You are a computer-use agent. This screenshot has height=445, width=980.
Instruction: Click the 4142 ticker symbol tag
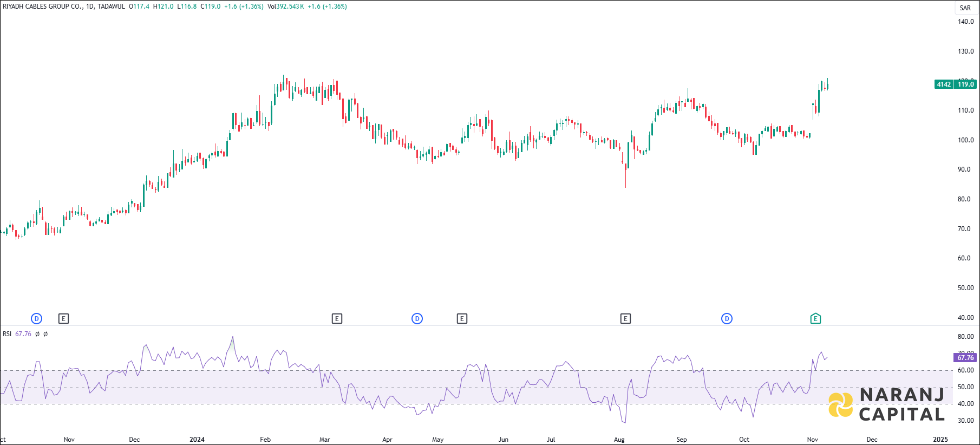tap(944, 84)
